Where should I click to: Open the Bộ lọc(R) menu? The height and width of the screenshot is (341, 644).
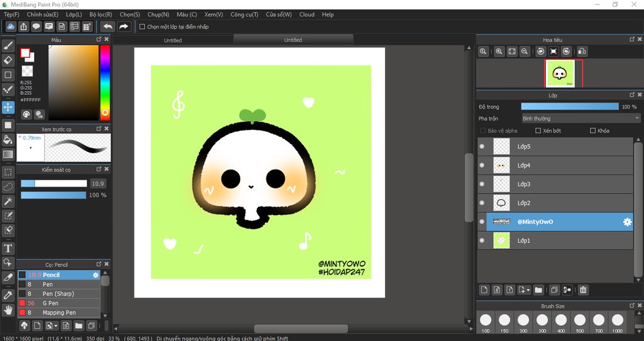[x=101, y=14]
